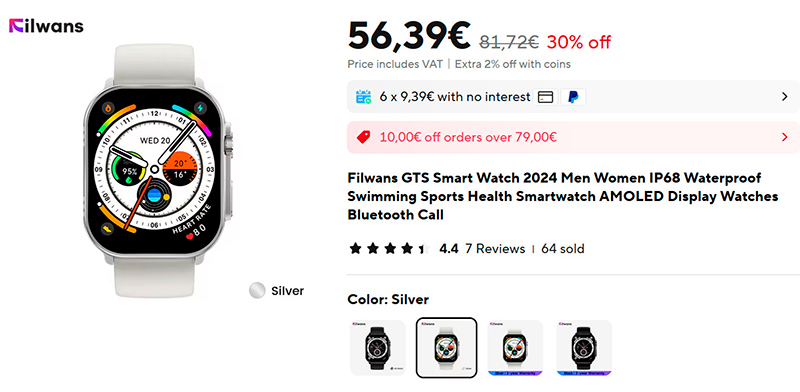
Task: Click Extra 2% off with coins text
Action: pos(513,64)
